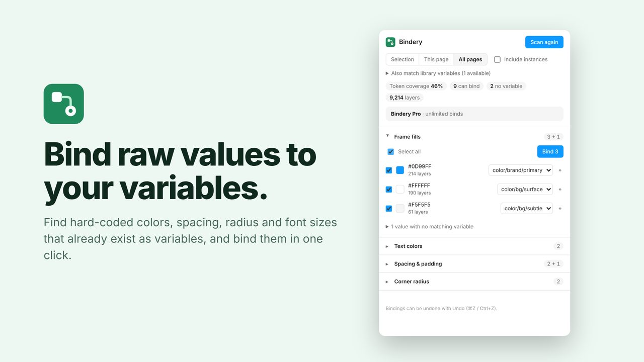Click the blue #0D99FF color swatch

pyautogui.click(x=400, y=170)
